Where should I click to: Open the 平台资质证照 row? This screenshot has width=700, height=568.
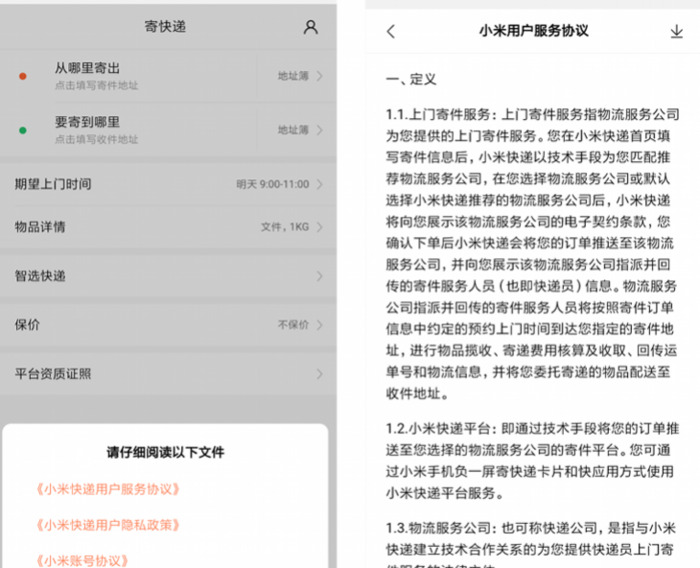(x=168, y=374)
